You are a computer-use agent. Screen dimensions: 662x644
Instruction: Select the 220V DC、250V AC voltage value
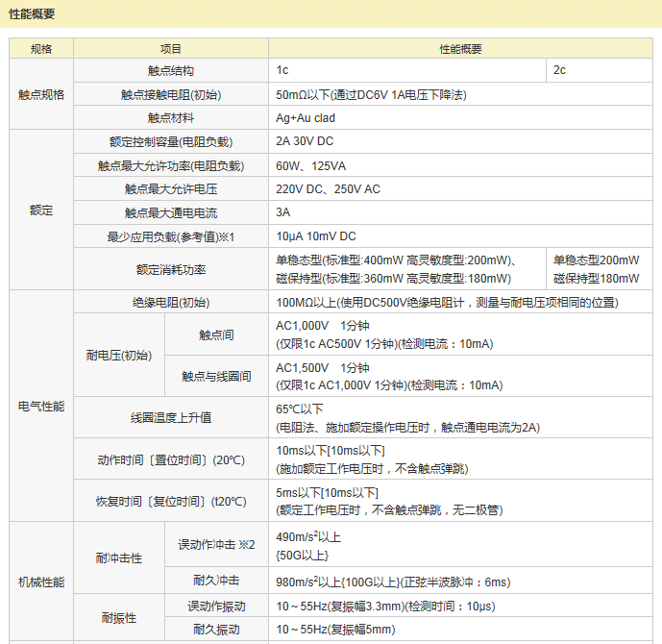point(328,189)
